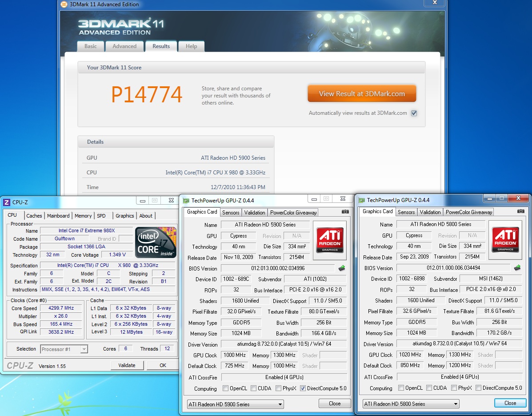Open the Help tab in 3DMark 11
This screenshot has width=532, height=416.
pyautogui.click(x=192, y=46)
